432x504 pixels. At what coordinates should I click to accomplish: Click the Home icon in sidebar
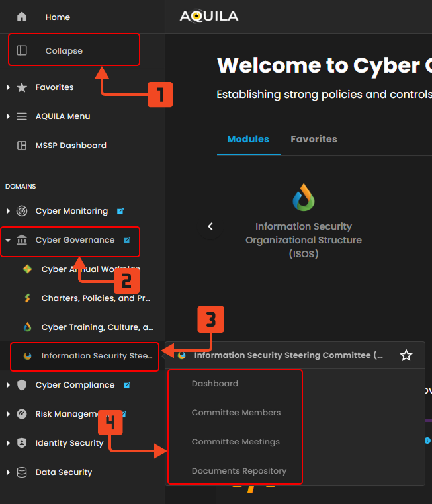coord(22,17)
